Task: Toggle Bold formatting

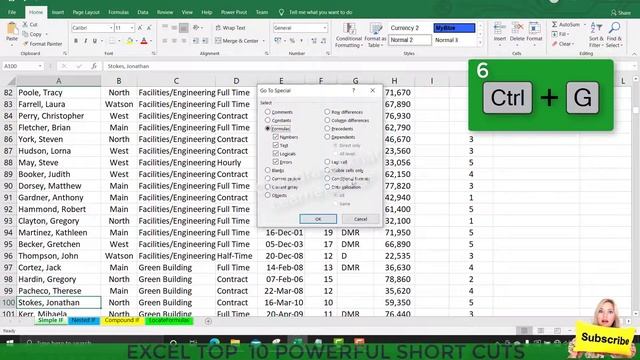Action: pos(76,41)
